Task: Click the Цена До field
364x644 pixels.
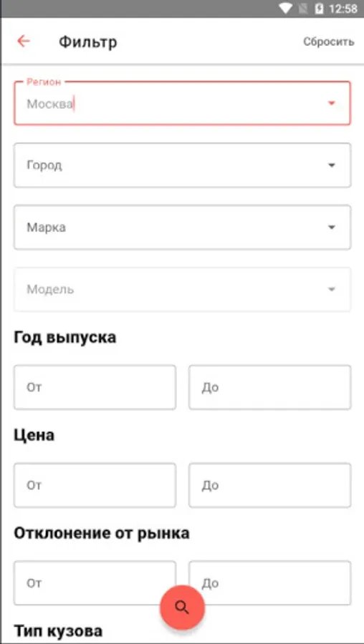Action: pyautogui.click(x=270, y=485)
